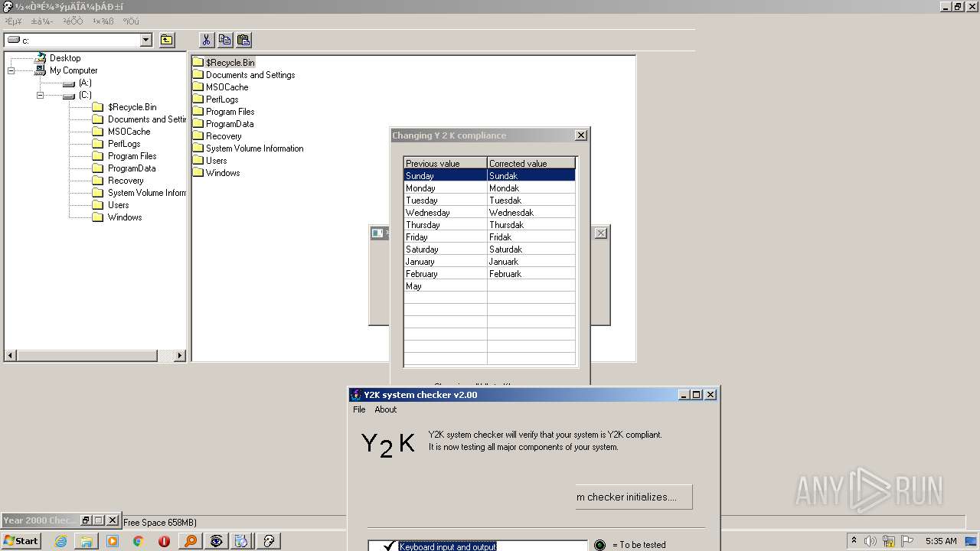Click the 'Februark' corrected value cell
This screenshot has height=551, width=980.
531,273
